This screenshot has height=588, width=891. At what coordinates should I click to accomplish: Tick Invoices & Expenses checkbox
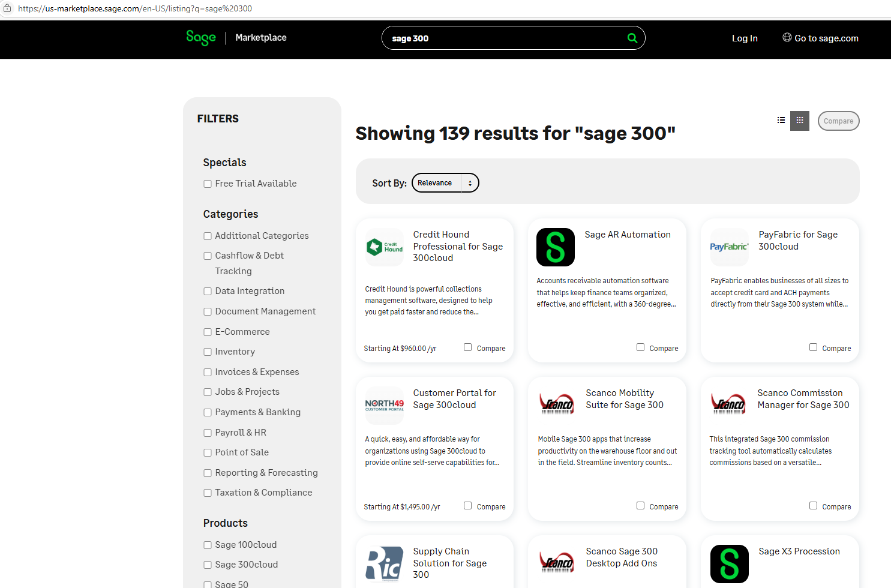click(x=208, y=373)
